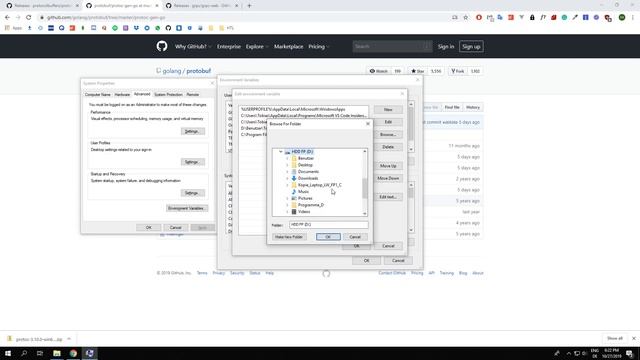Open Windows taskbar search

click(x=24, y=353)
